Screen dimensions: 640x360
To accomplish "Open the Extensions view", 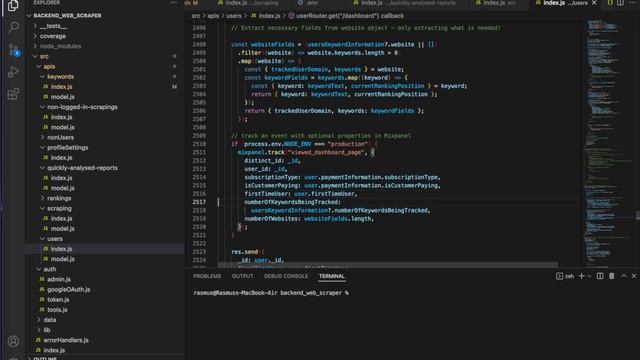I will [x=13, y=94].
